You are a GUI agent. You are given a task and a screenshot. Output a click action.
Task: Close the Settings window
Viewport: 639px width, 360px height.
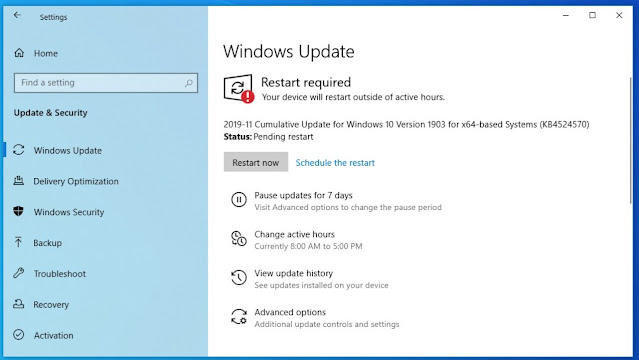[x=619, y=15]
